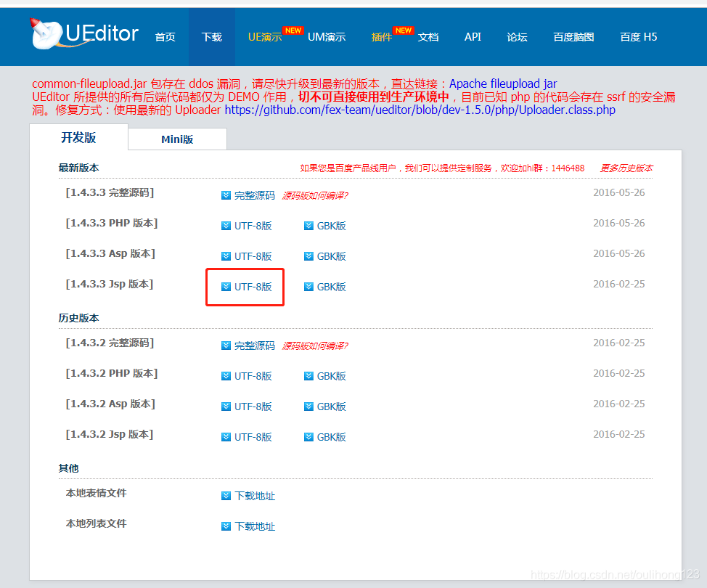Viewport: 707px width, 588px height.
Task: Open the 更多历史版本 link
Action: click(626, 168)
